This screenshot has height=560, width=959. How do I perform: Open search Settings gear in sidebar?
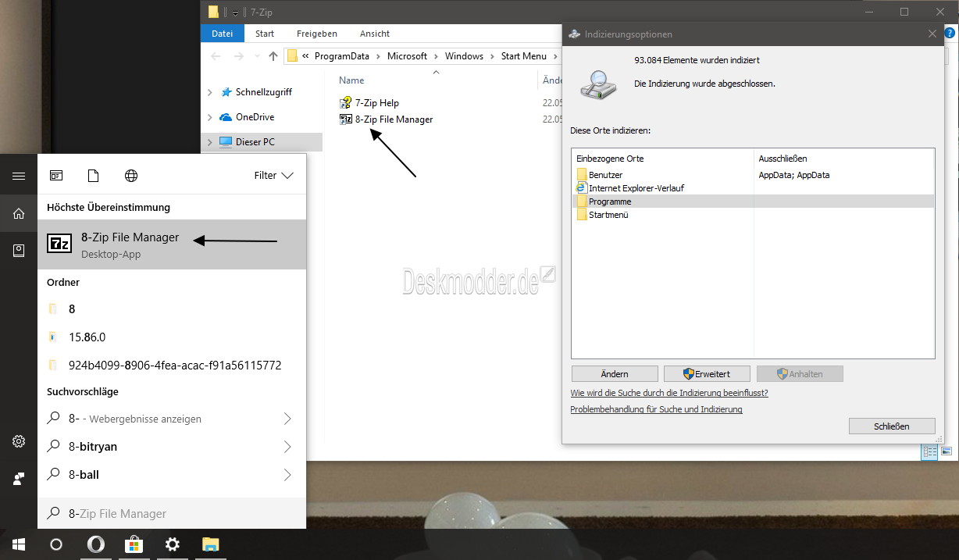pyautogui.click(x=19, y=441)
